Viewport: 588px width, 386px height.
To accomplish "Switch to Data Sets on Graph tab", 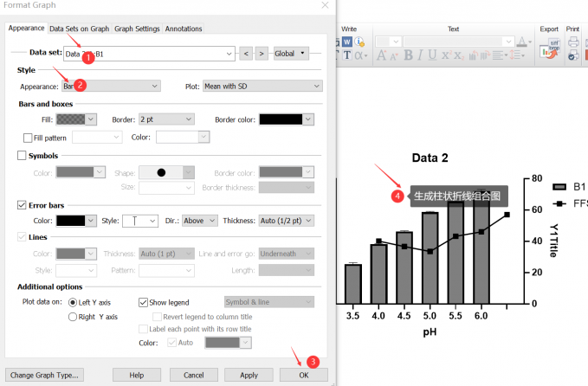I will click(80, 29).
